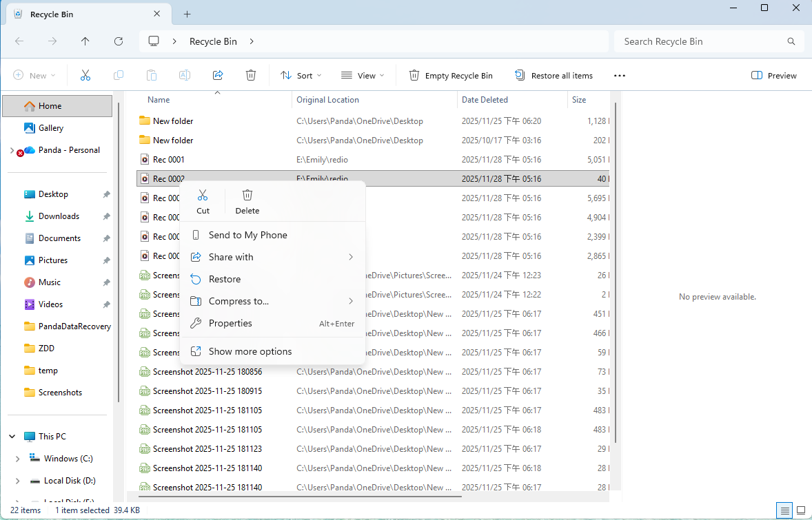Toggle the Preview pane button
The image size is (812, 520).
point(773,76)
